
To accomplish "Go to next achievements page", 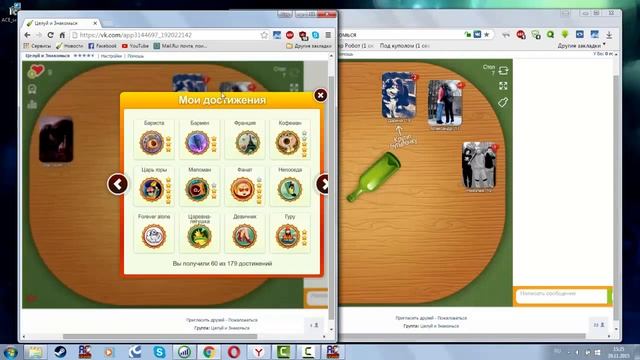I will coord(323,184).
